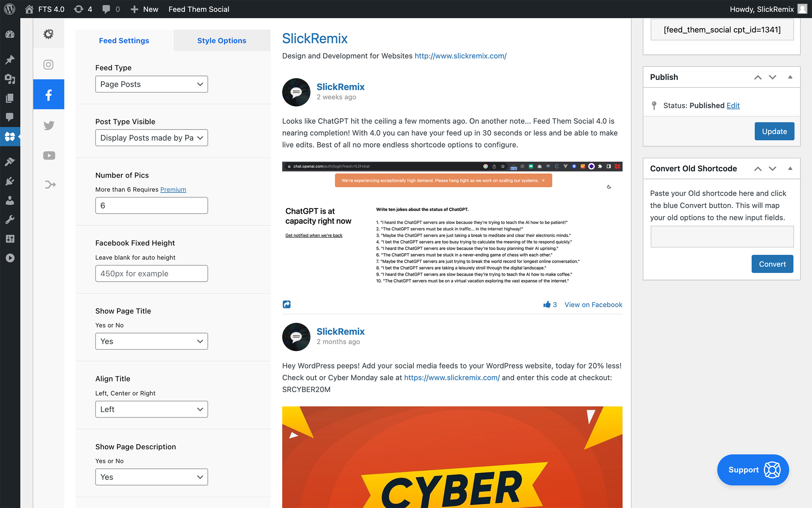The height and width of the screenshot is (508, 812).
Task: Select the Feed Settings tab
Action: (x=124, y=41)
